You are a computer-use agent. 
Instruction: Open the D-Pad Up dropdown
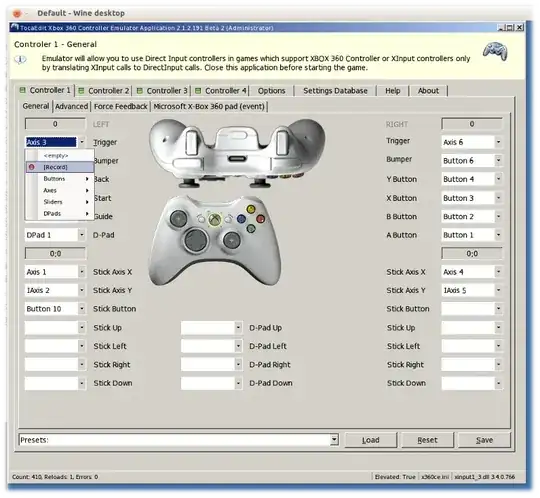pos(238,328)
